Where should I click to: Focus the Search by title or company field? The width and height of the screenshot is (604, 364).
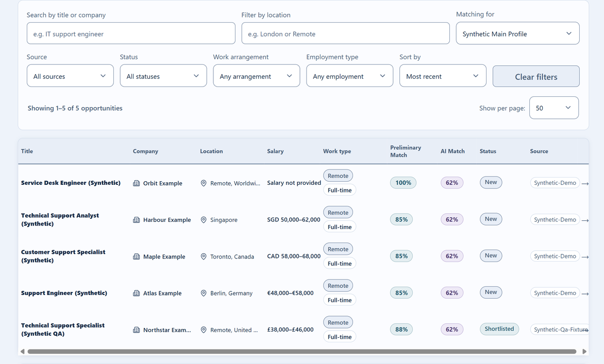[x=131, y=33]
